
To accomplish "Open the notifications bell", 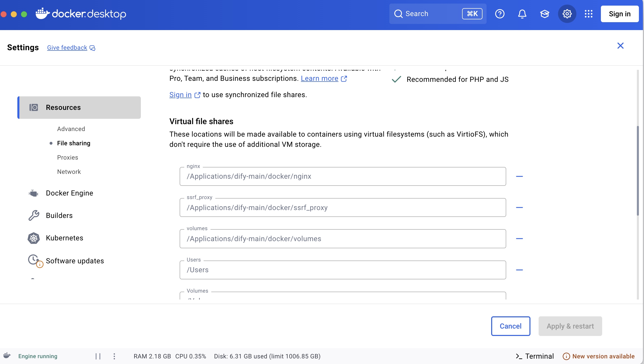I will point(522,14).
